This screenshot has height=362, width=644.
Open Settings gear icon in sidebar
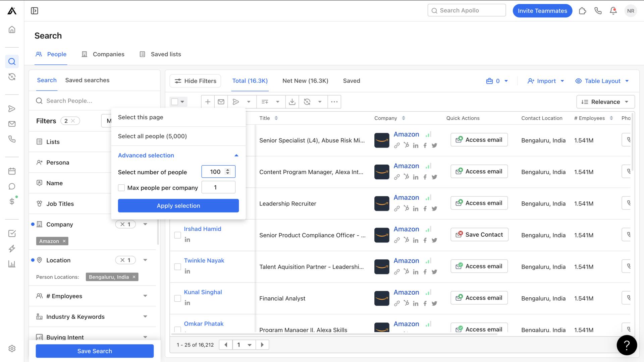(12, 349)
